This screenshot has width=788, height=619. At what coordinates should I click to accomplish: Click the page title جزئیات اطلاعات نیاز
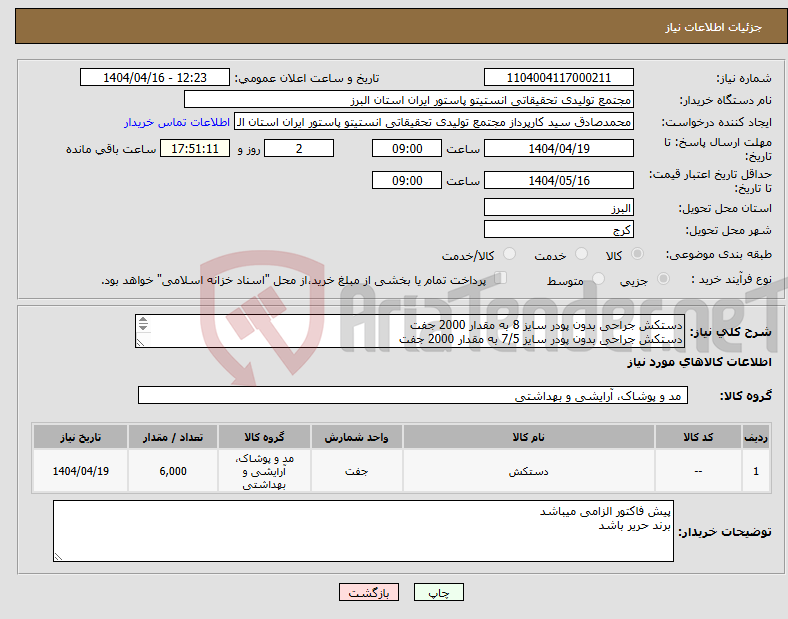[714, 27]
